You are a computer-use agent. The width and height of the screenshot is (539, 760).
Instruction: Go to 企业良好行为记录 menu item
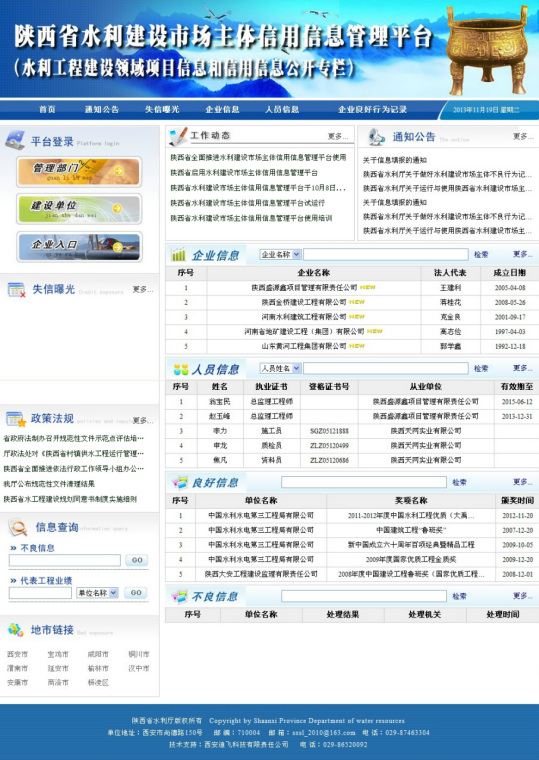[x=372, y=110]
